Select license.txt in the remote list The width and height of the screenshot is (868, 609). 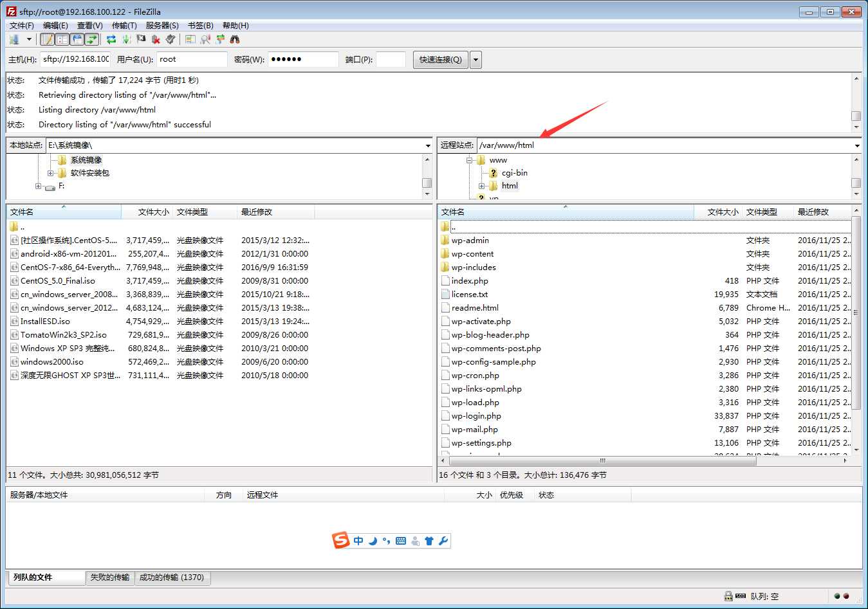tap(470, 295)
